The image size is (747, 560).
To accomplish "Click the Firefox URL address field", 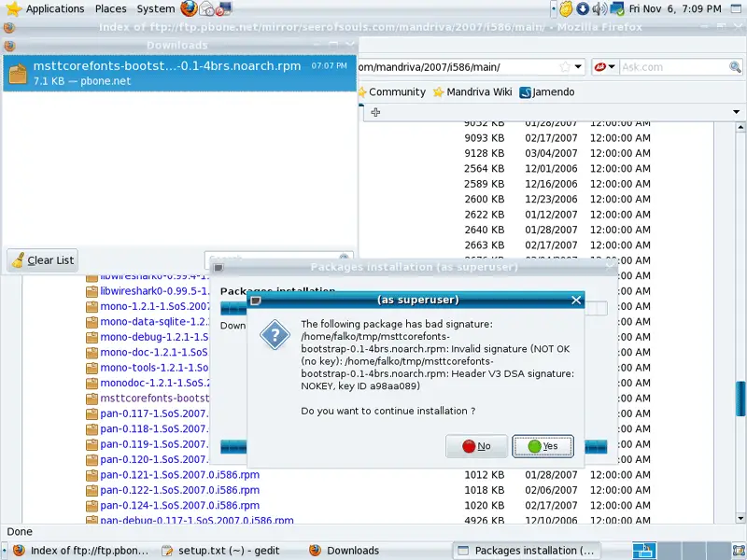I will pos(458,67).
